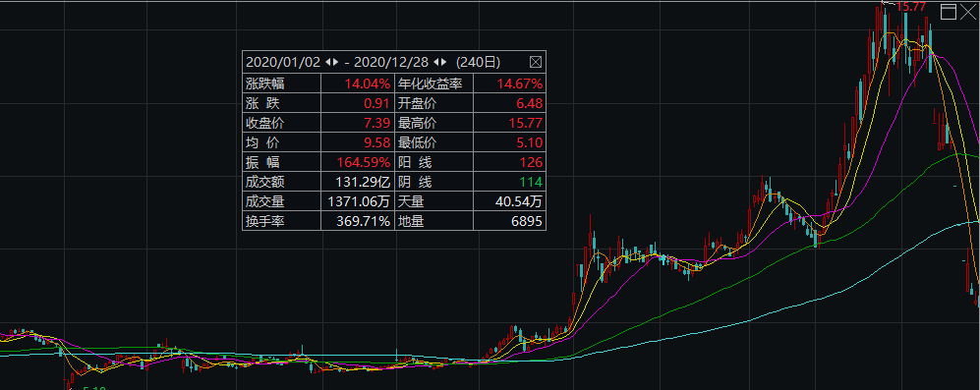Screen dimensions: 980x390
Task: Click the (240日) day count label
Action: [x=478, y=62]
